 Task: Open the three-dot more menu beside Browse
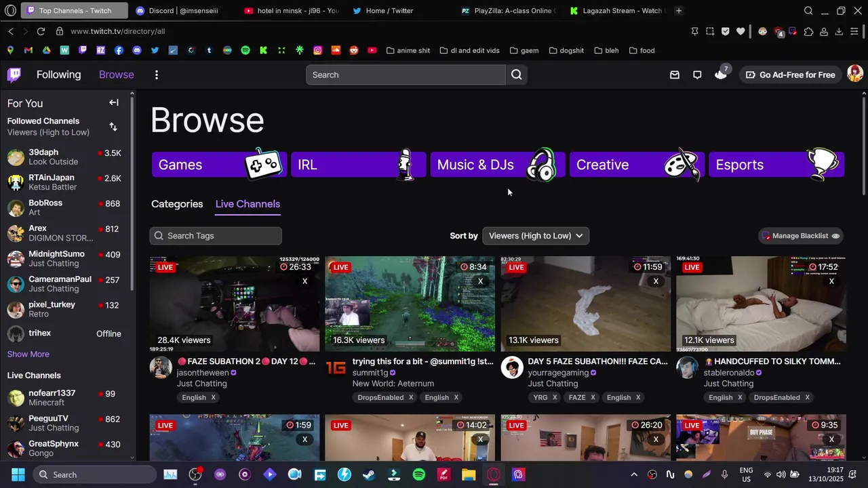(156, 75)
